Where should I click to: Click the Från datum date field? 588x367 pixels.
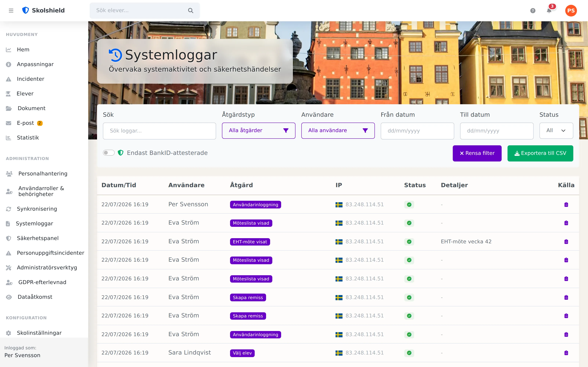click(417, 131)
